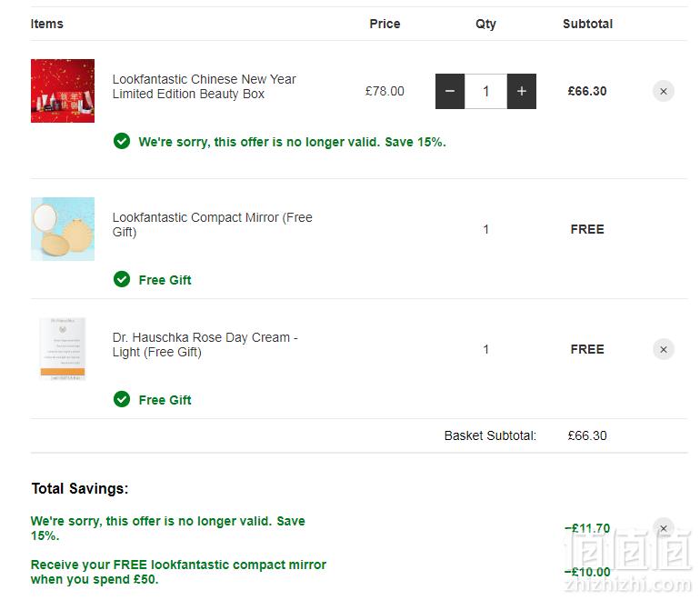This screenshot has width=700, height=600.
Task: Remove Chinese New Year Beauty Box from basket
Action: [x=664, y=91]
